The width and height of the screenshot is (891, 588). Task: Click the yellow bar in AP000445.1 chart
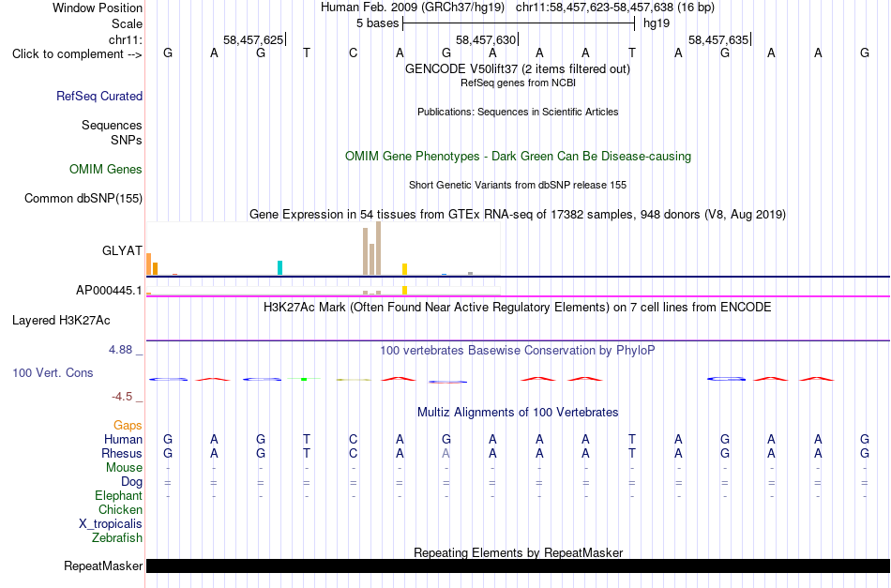(404, 291)
